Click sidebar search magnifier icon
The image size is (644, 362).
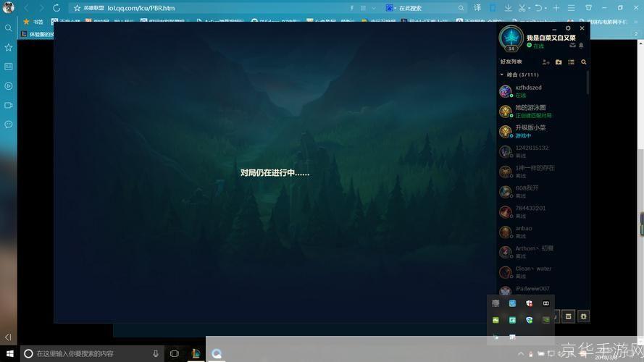click(8, 28)
